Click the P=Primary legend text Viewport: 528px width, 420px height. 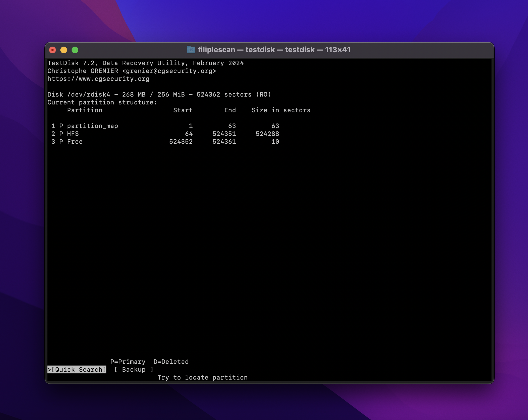[x=128, y=362]
